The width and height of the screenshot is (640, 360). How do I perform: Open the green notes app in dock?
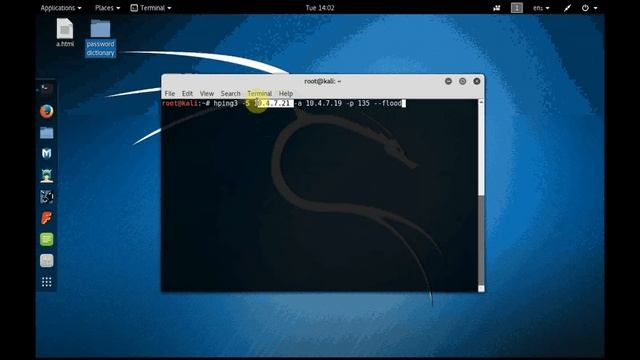pos(47,239)
